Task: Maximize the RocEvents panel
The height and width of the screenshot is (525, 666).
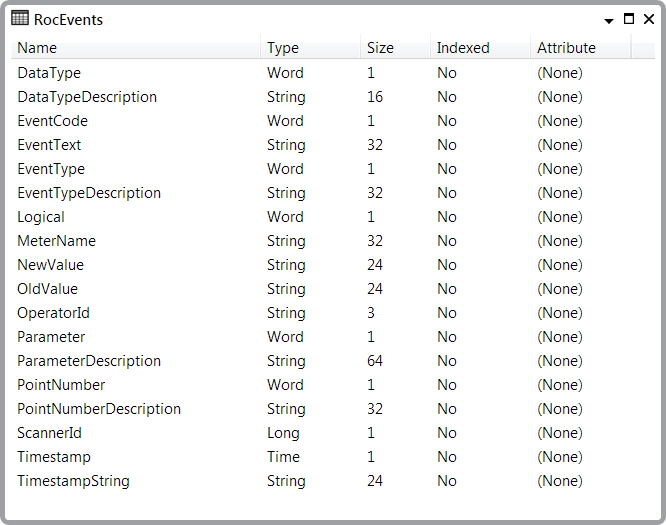Action: tap(629, 19)
